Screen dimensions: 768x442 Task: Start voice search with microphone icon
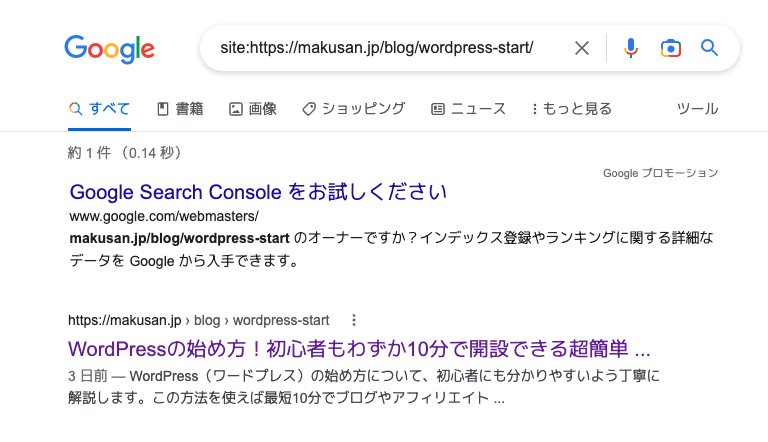click(631, 48)
